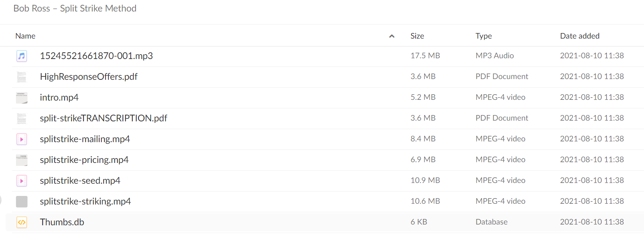The width and height of the screenshot is (644, 239).
Task: Click the splitstrike-pricing.mp4 thumbnail icon
Action: tap(22, 160)
